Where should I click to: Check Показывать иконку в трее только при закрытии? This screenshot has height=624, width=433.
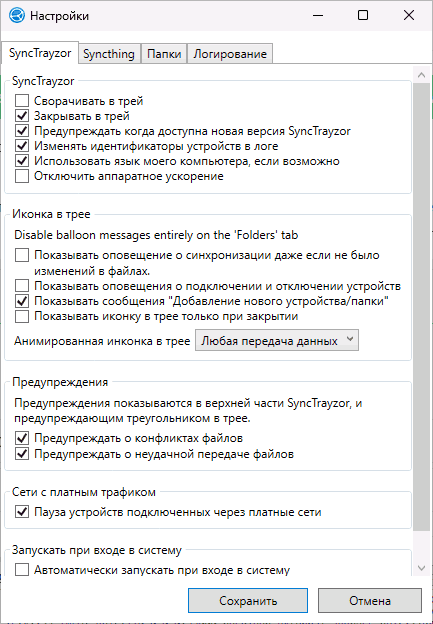(22, 316)
